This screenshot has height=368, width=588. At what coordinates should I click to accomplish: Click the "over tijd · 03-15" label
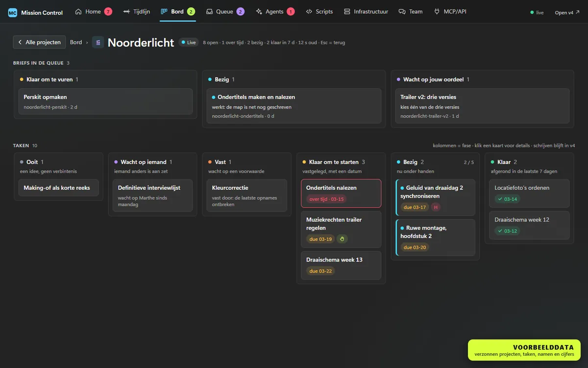[x=327, y=199]
